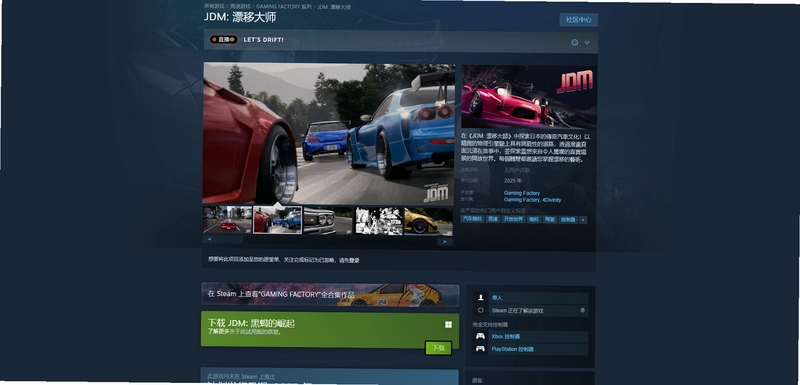Click the single-player person icon

480,298
